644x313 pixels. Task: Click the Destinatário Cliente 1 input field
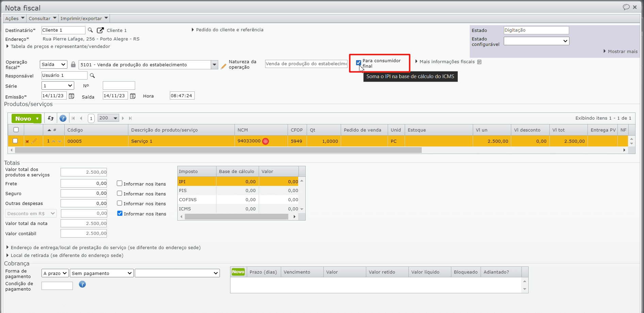pos(63,30)
